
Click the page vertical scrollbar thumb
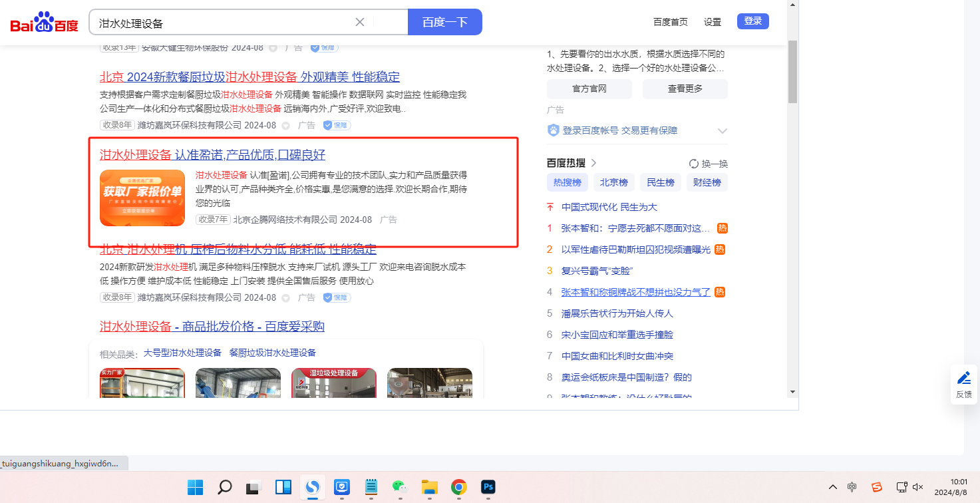[792, 72]
